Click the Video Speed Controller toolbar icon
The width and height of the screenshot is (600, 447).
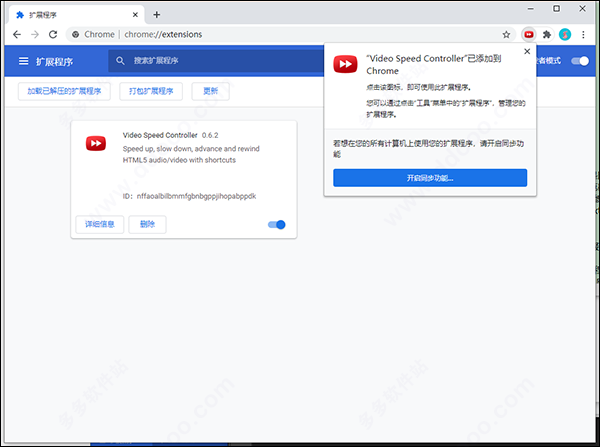[x=529, y=34]
